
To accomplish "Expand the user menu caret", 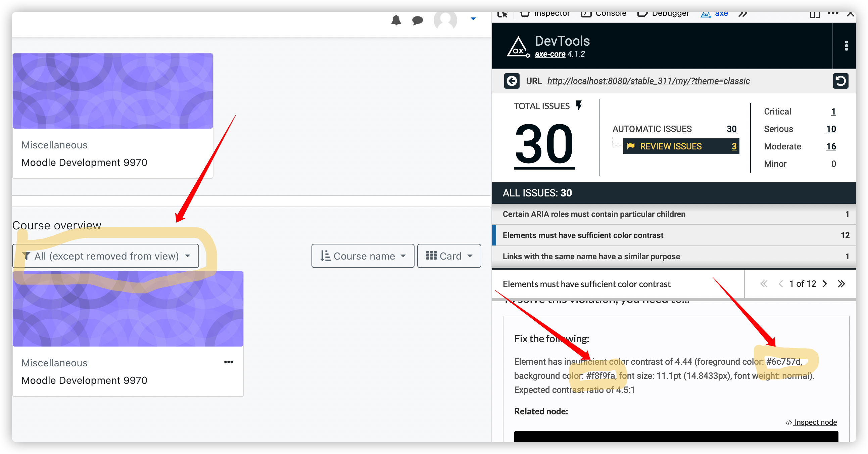I will coord(473,19).
